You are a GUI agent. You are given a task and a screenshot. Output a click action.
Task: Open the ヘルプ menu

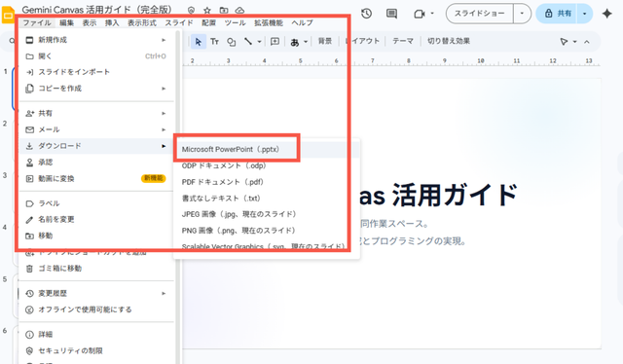[x=303, y=22]
